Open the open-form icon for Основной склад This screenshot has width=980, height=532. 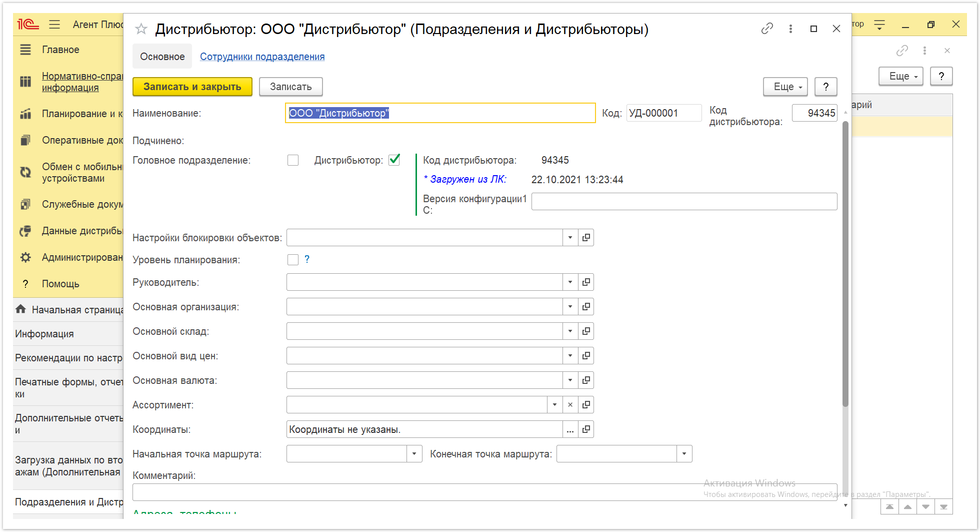[586, 331]
